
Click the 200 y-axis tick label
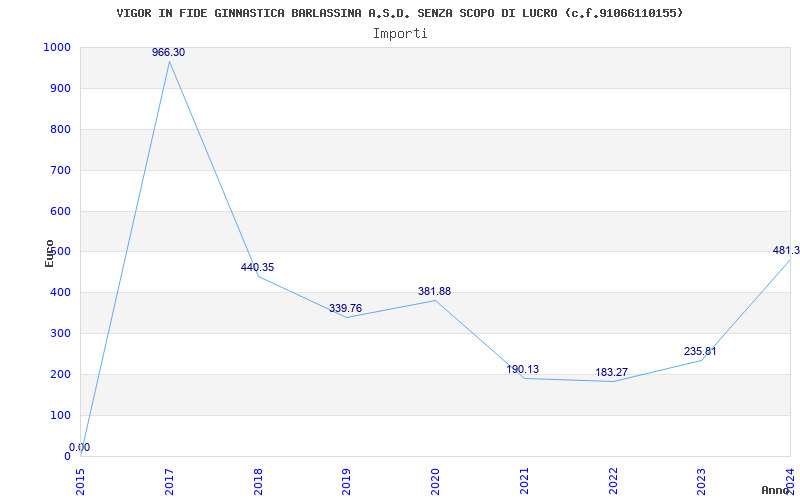[x=60, y=374]
